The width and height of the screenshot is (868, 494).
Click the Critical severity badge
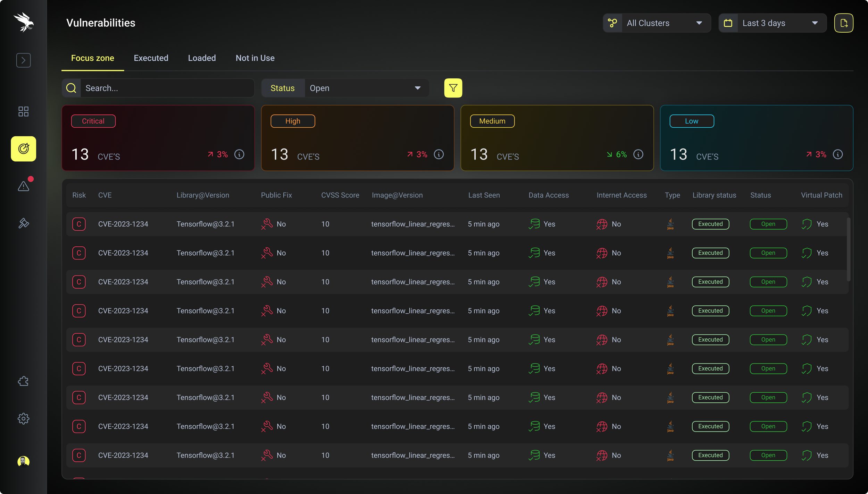click(93, 121)
